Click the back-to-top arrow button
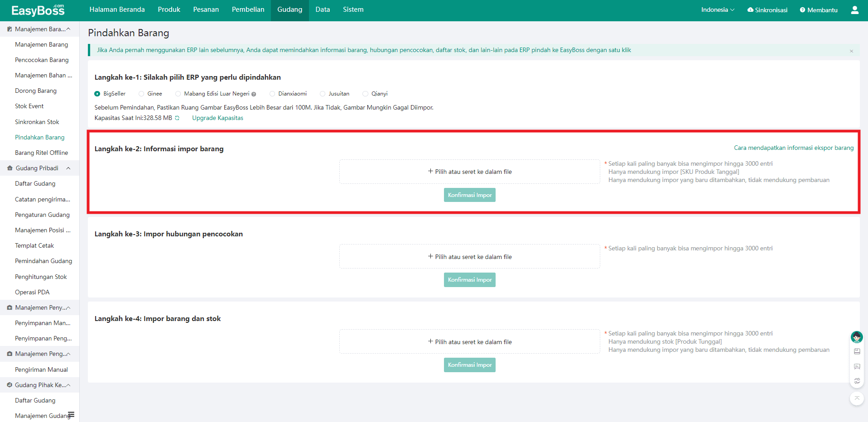868x422 pixels. (857, 398)
